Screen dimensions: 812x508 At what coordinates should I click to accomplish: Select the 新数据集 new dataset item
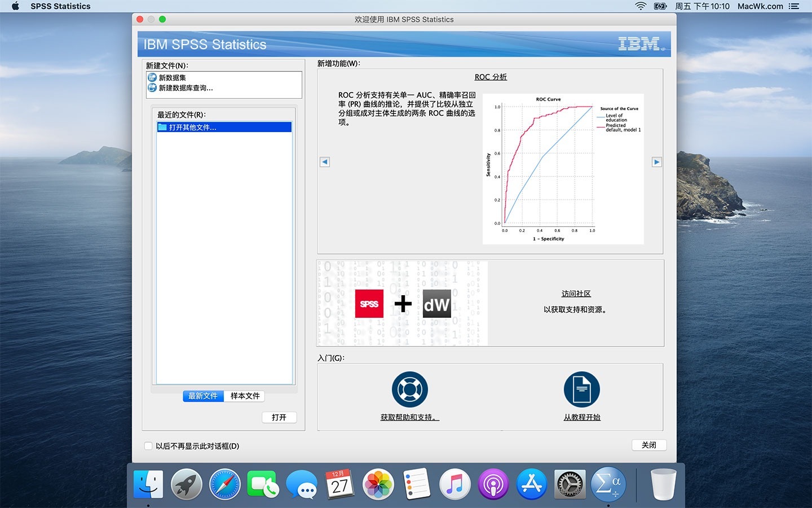coord(172,78)
